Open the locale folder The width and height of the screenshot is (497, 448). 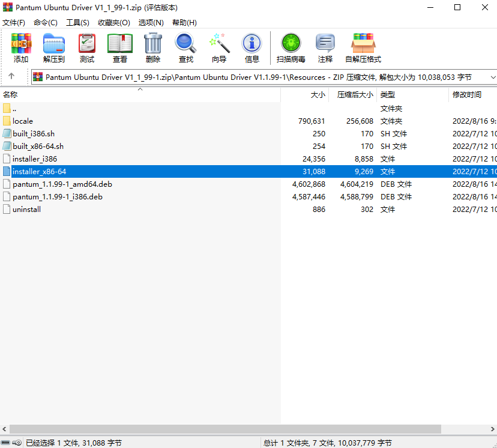tap(23, 121)
